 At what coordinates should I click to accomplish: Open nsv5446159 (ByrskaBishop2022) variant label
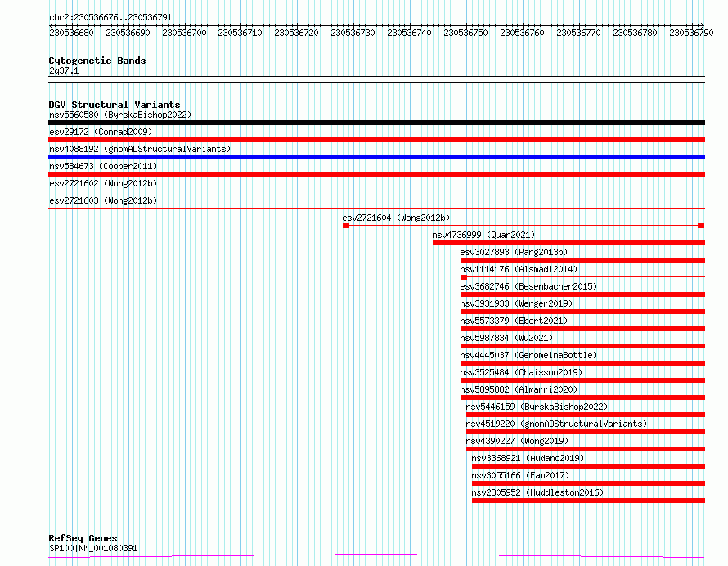click(537, 407)
